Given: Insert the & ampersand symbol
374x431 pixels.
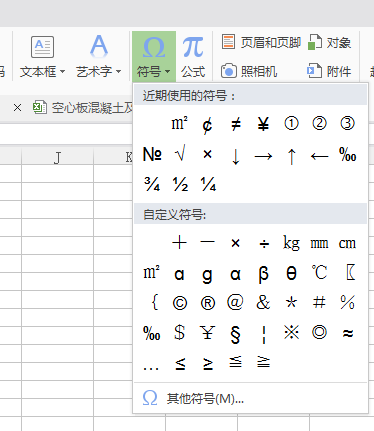Looking at the screenshot, I should 263,303.
